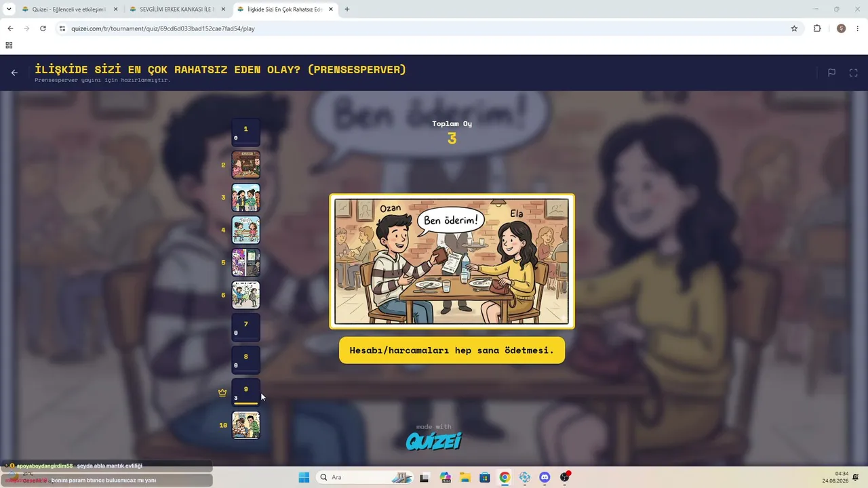The image size is (868, 488).
Task: Open File Explorer from the taskbar
Action: tap(465, 477)
